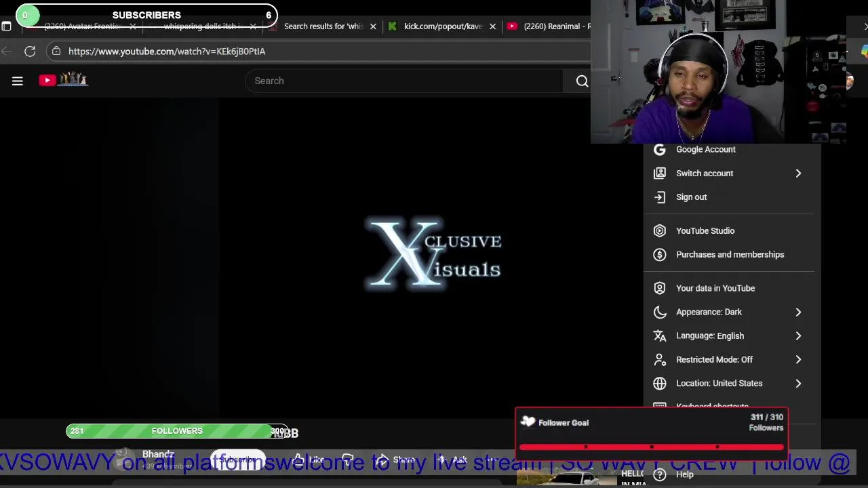Open the Google Account icon entry
868x488 pixels.
click(659, 149)
